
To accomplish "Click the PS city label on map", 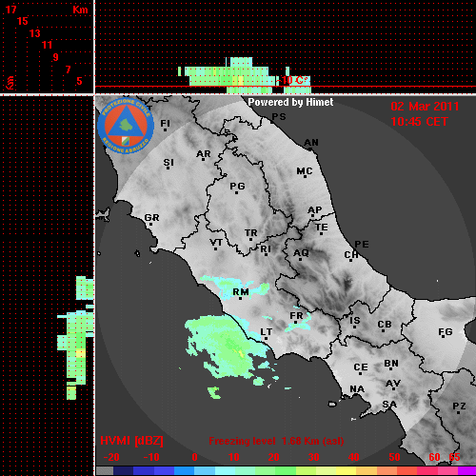I will click(279, 117).
